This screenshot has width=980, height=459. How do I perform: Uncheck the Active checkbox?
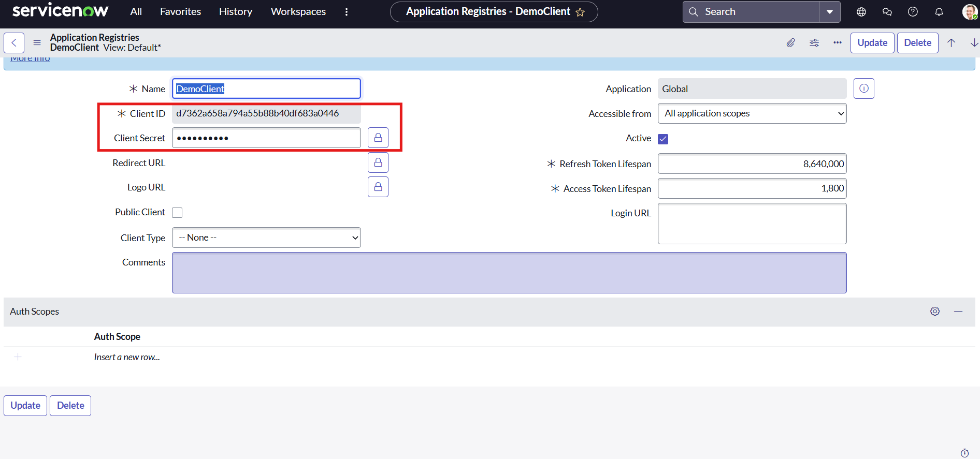point(663,139)
